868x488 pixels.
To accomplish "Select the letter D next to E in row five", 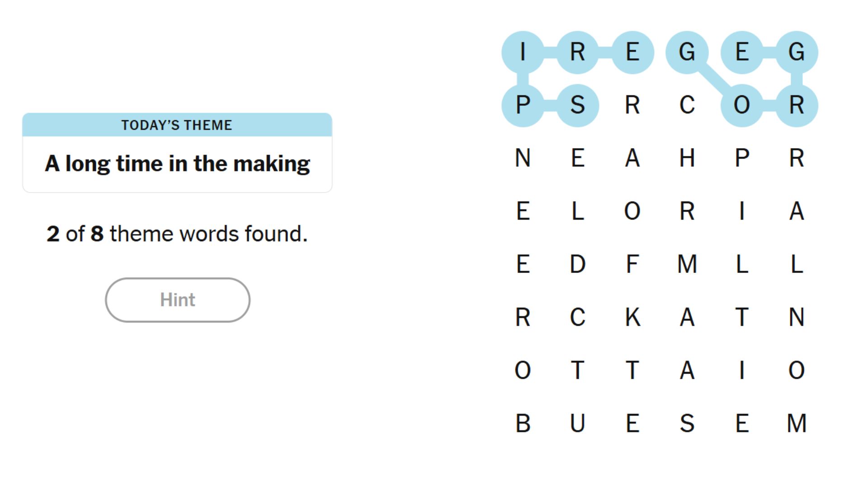I will (x=577, y=264).
